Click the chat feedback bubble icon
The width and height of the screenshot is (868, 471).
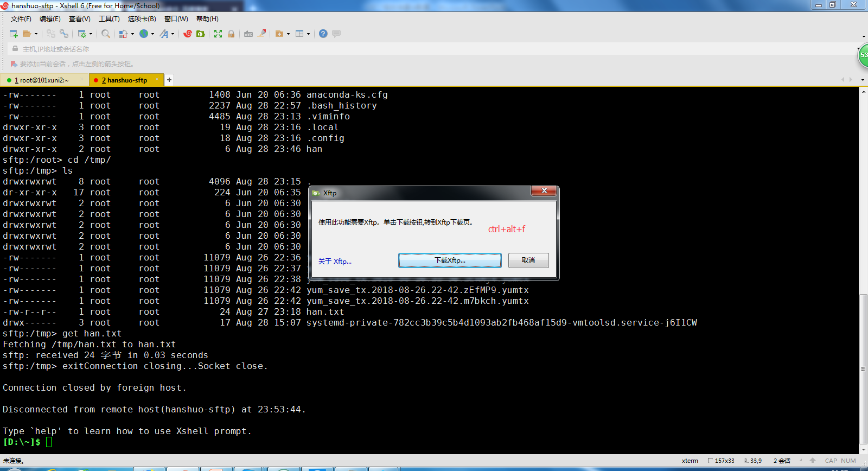coord(336,34)
